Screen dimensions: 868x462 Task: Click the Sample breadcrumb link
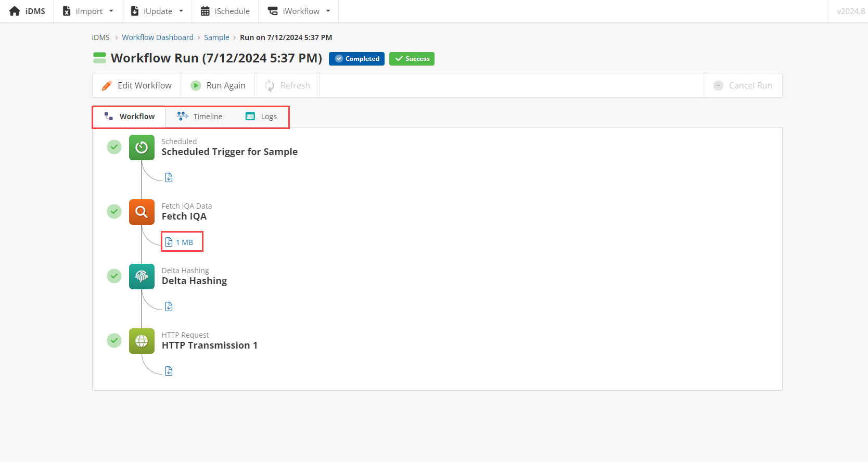click(216, 37)
